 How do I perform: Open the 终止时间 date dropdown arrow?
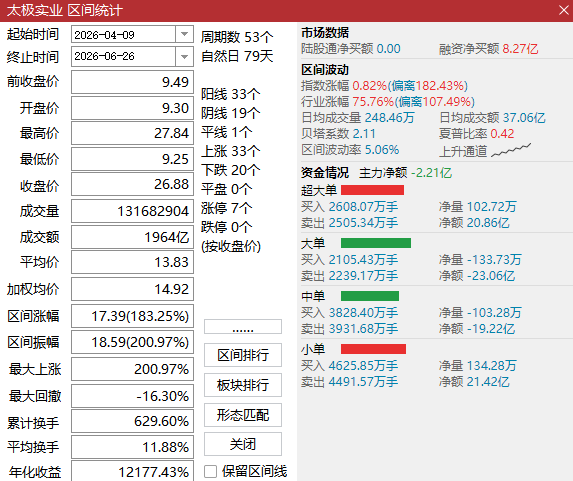184,56
